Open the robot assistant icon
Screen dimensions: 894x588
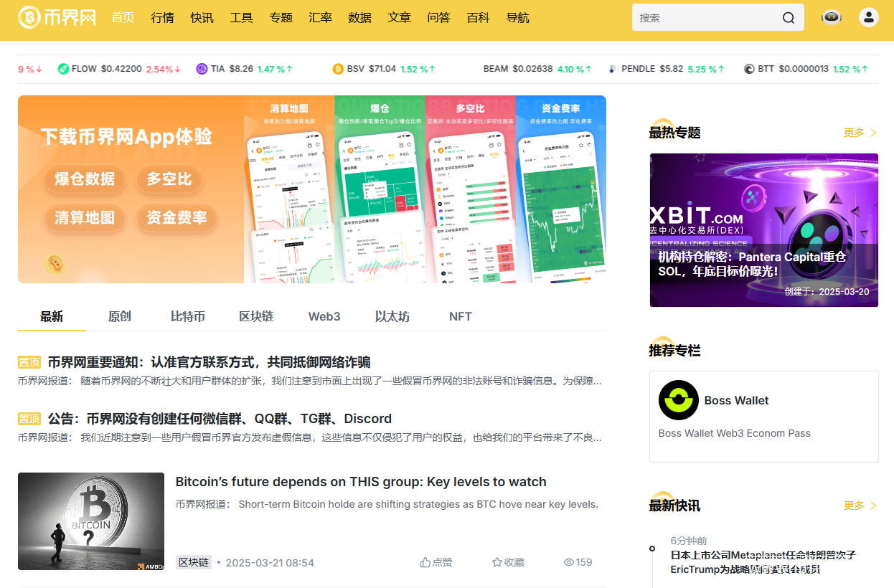(x=832, y=18)
